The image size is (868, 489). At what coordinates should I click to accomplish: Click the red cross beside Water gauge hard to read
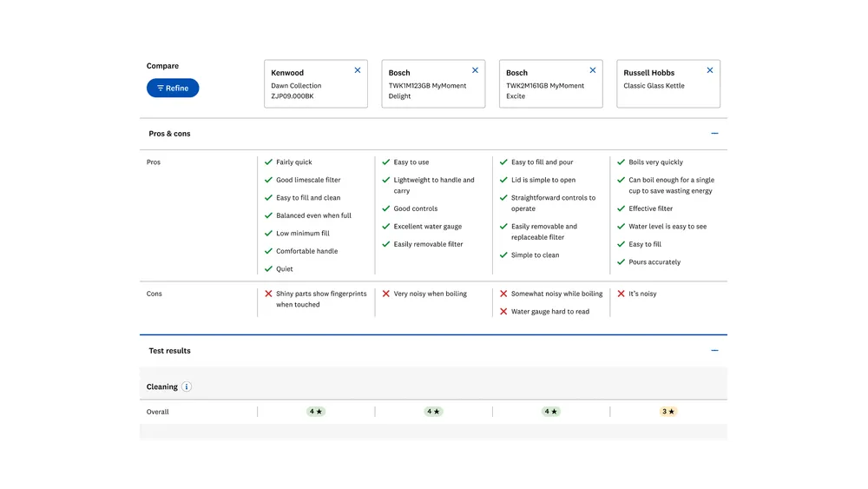[503, 312]
